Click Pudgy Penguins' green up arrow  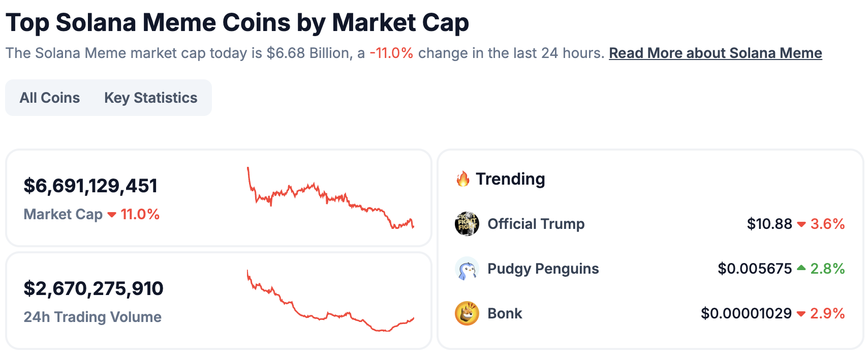pyautogui.click(x=801, y=268)
